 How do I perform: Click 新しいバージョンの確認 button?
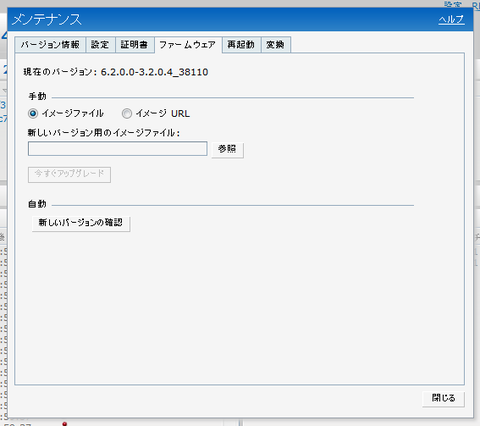click(81, 223)
